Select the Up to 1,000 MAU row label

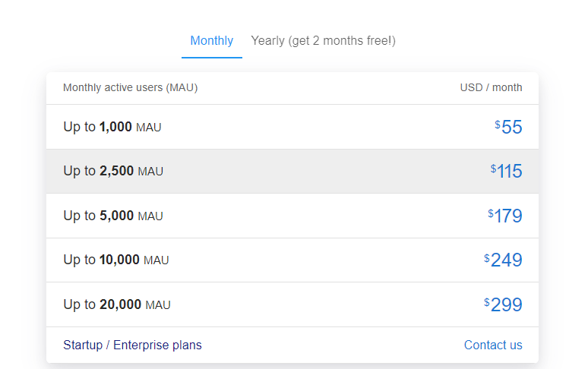pyautogui.click(x=112, y=127)
